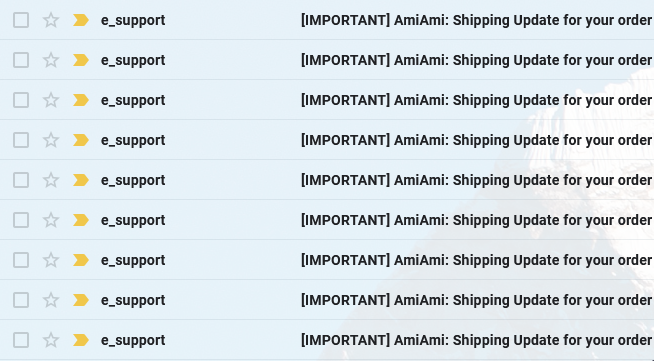Toggle yellow importance marker on eighth email
The width and height of the screenshot is (654, 361).
pyautogui.click(x=80, y=300)
